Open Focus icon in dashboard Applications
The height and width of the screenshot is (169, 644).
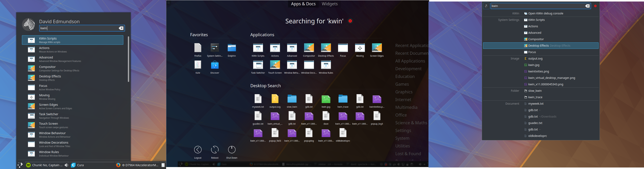point(343,50)
